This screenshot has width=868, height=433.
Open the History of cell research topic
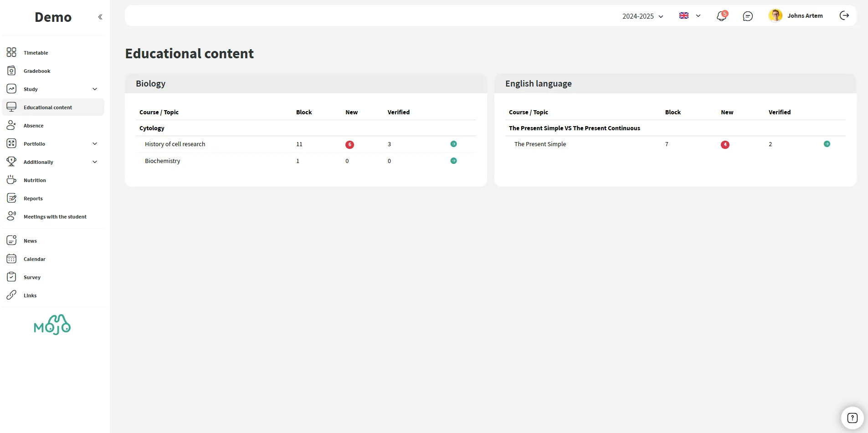coord(175,144)
